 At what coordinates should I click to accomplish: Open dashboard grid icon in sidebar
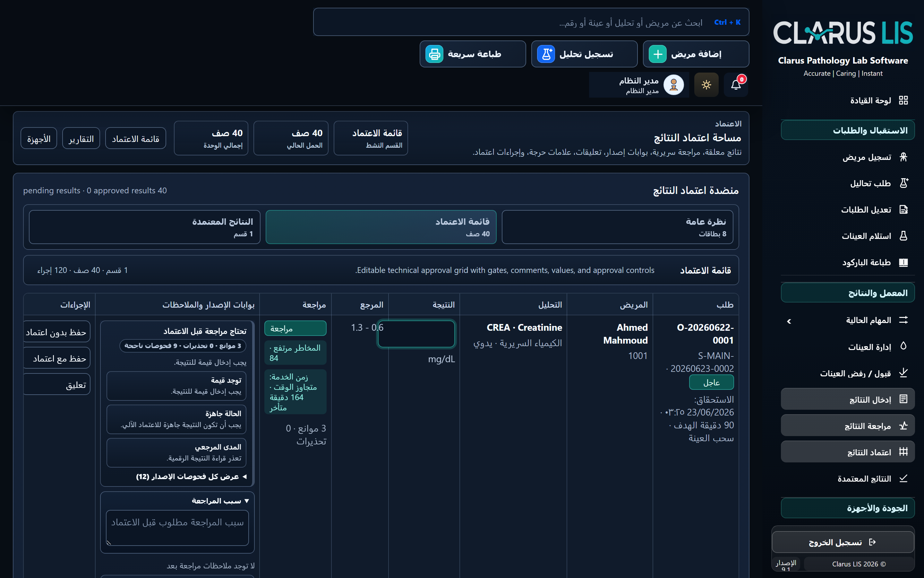pos(903,101)
